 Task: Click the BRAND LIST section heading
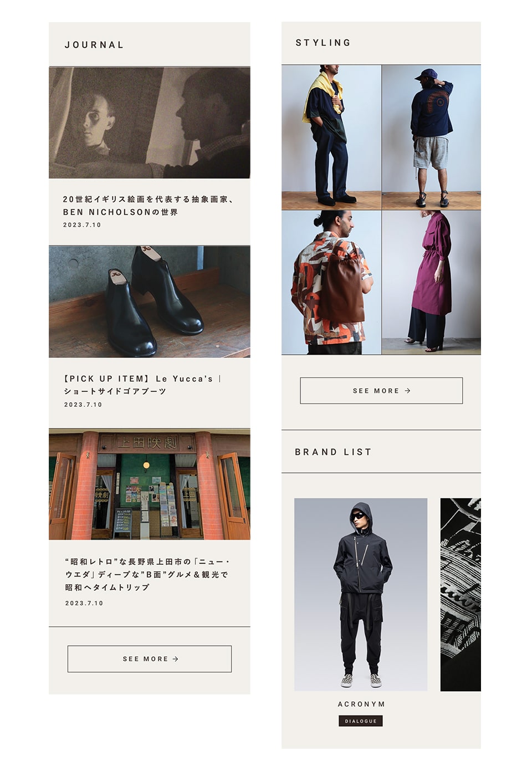coord(333,452)
